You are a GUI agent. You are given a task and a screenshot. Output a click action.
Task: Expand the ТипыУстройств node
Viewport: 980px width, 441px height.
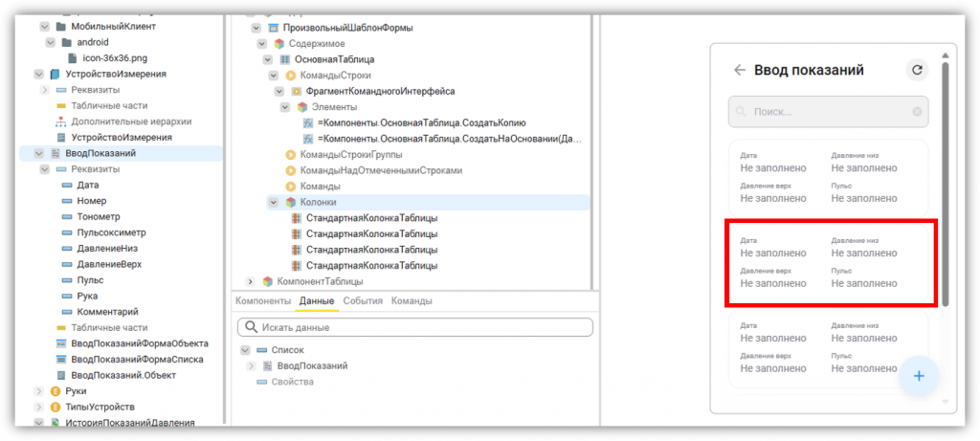38,408
